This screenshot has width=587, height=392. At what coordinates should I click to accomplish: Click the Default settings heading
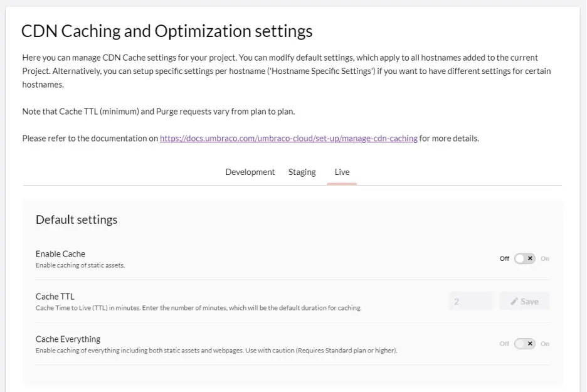[77, 220]
